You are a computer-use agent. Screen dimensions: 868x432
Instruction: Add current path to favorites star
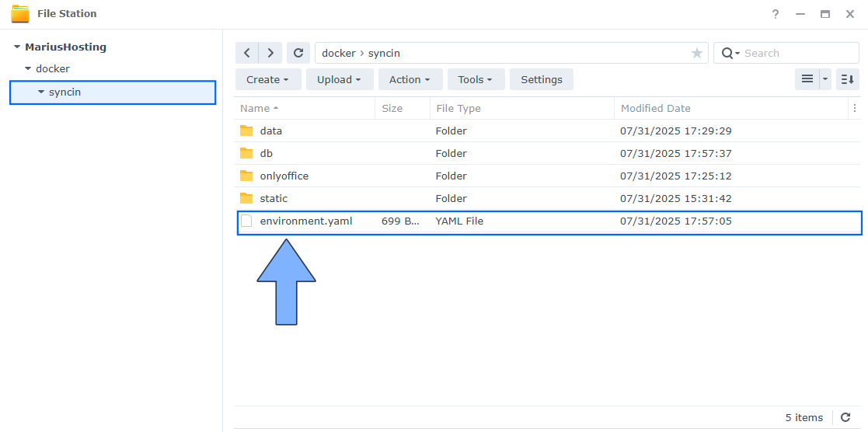[x=697, y=53]
